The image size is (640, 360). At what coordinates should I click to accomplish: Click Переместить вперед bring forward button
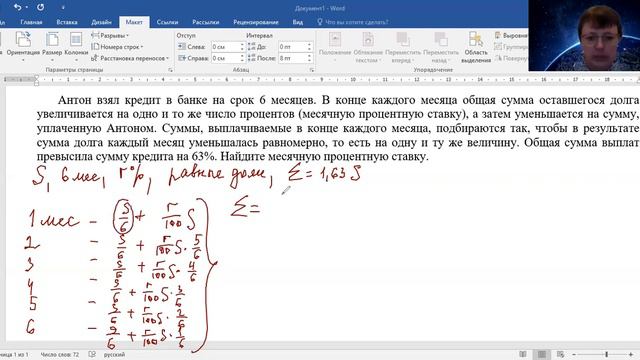coord(402,47)
